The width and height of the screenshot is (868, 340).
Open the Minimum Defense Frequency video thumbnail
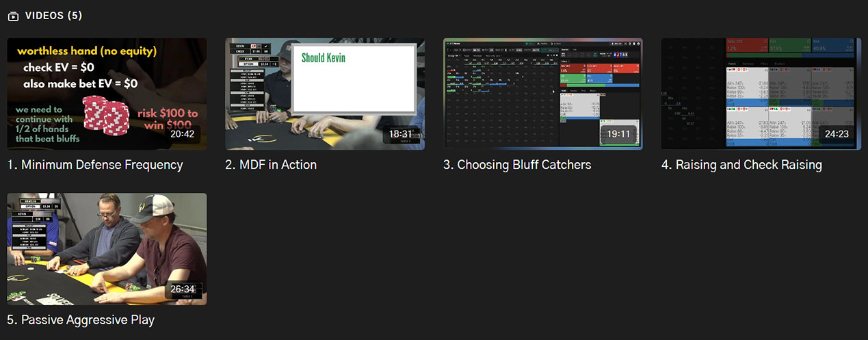point(107,94)
